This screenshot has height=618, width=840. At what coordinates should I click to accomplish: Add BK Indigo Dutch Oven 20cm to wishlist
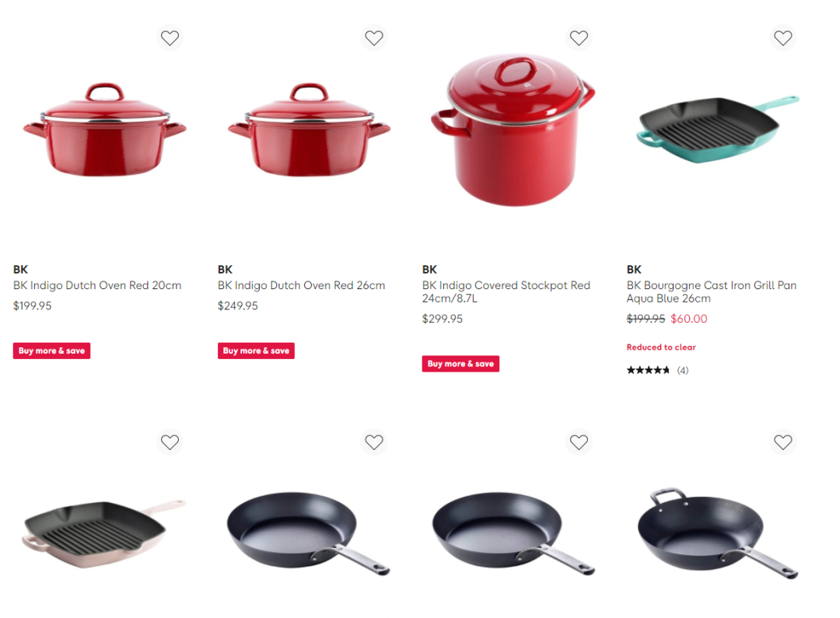[x=170, y=38]
